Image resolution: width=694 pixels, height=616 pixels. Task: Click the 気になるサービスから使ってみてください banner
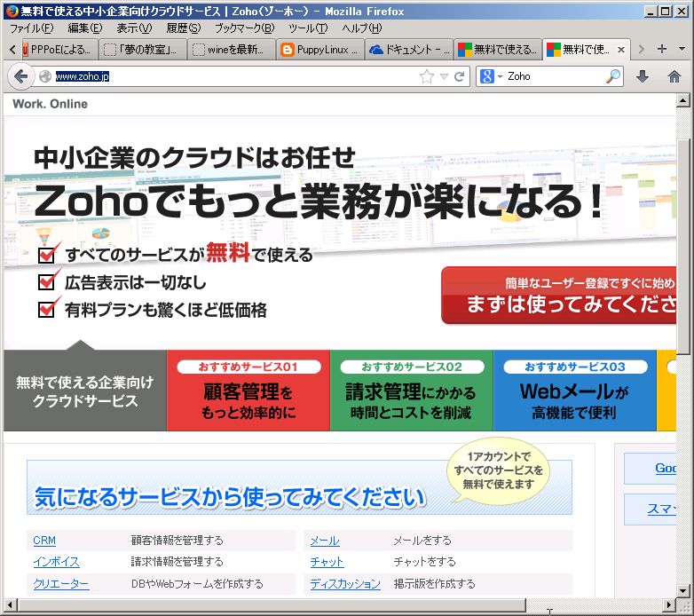click(299, 487)
